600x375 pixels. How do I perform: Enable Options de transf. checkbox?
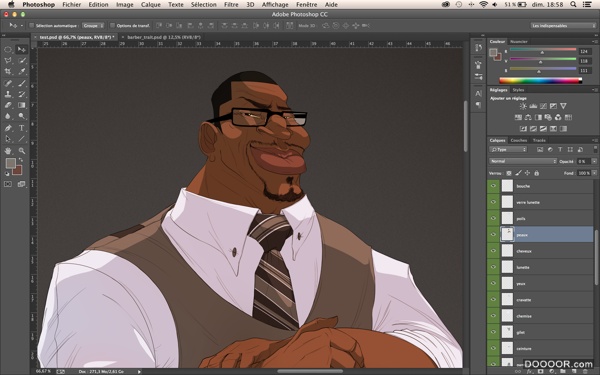click(x=112, y=26)
